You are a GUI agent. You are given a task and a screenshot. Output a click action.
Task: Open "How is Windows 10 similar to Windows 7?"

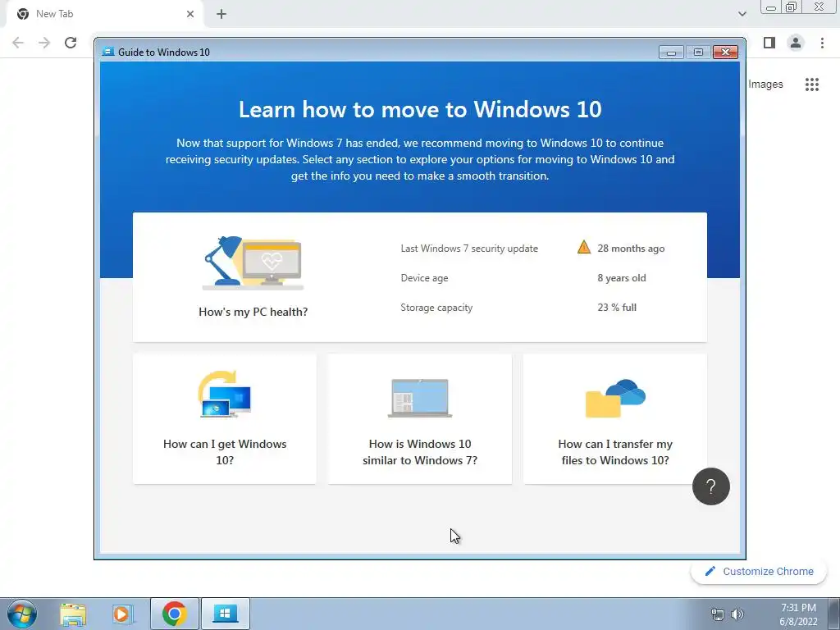[420, 419]
